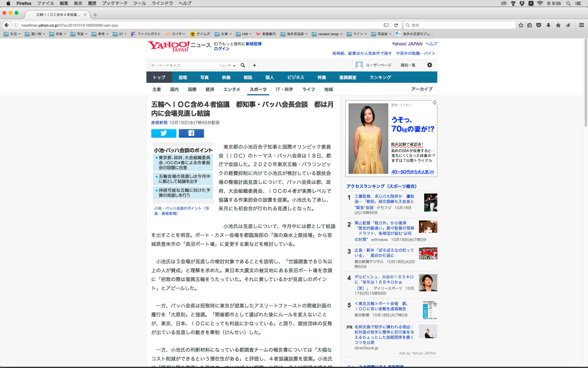Open the Pocket save icon in toolbar
Screen dimensions: 588x368
coord(539,25)
